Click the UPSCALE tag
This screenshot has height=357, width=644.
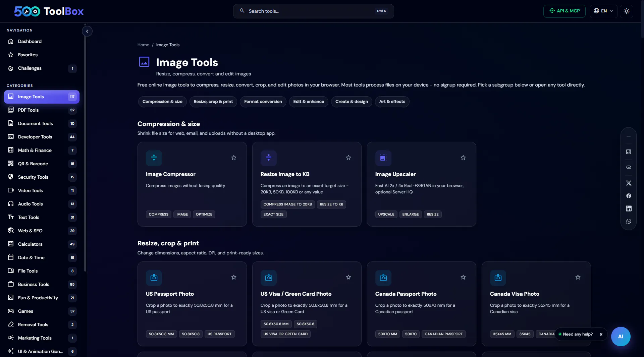click(x=386, y=215)
